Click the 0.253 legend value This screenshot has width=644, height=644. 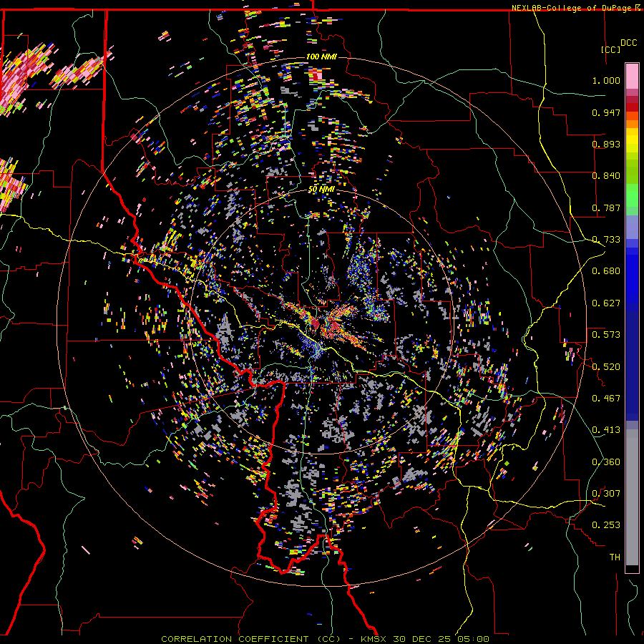click(x=606, y=525)
